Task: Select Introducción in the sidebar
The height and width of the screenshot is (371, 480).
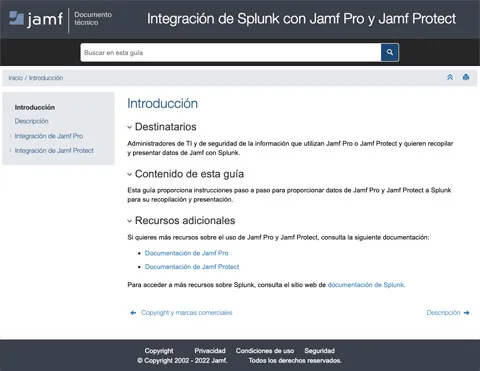Action: coord(35,107)
